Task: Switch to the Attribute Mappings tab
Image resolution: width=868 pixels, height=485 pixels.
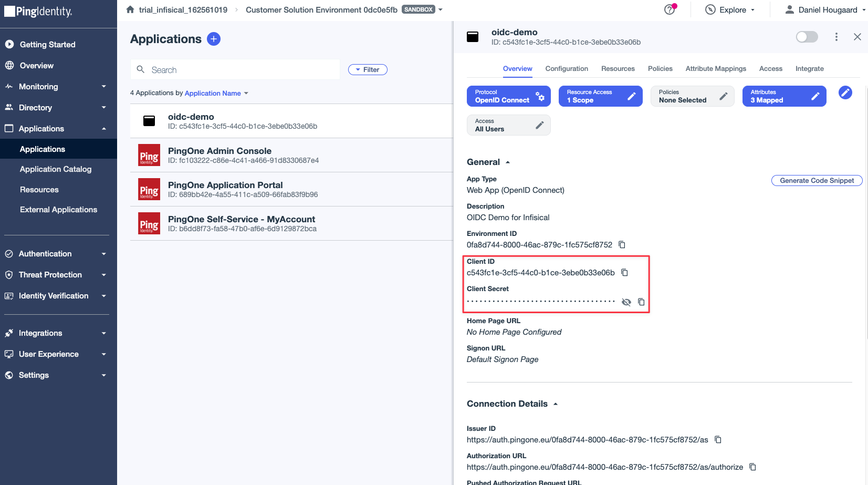Action: 716,69
